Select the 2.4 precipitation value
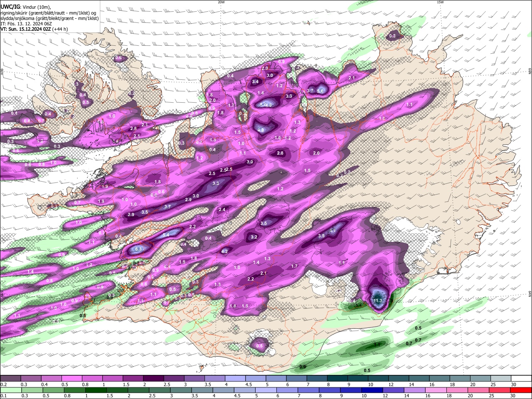 222,209
